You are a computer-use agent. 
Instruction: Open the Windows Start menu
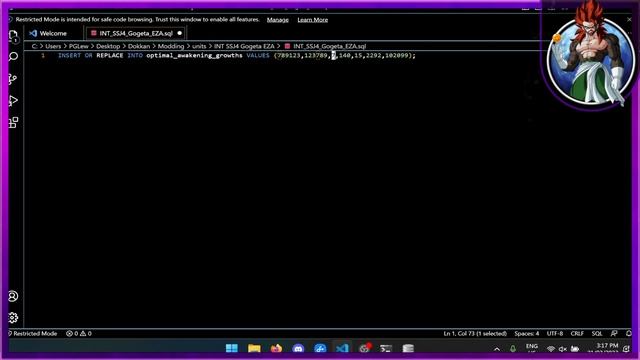232,348
